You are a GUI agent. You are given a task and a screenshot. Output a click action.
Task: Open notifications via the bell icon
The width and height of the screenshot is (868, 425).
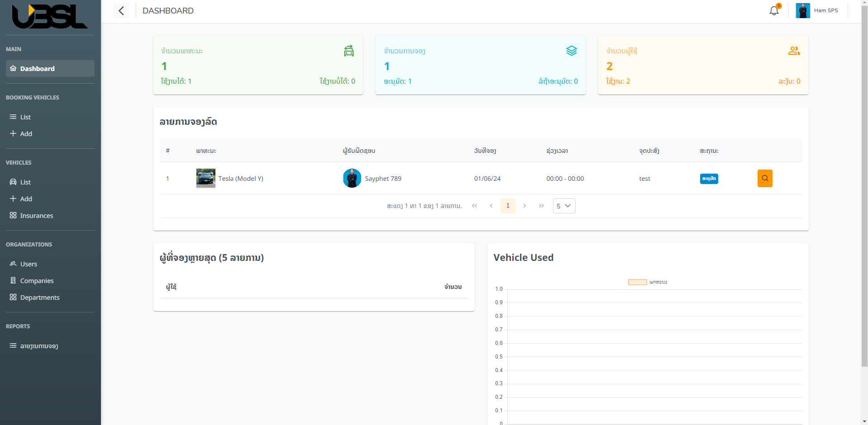(x=773, y=10)
